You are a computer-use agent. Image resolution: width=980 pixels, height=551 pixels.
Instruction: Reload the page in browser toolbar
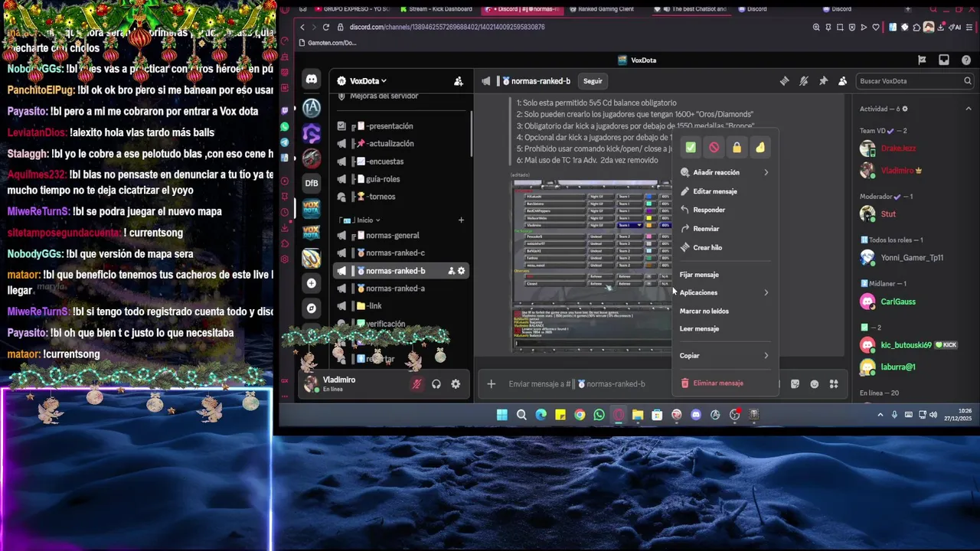click(x=325, y=27)
